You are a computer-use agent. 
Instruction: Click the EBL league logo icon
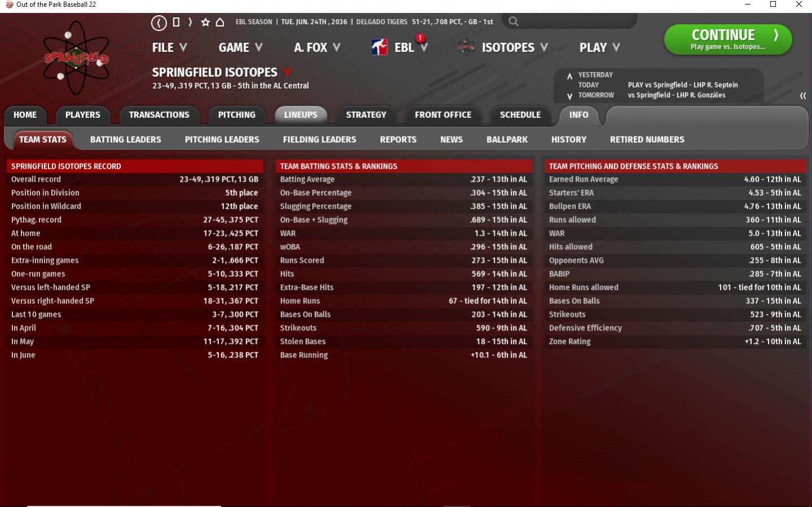click(379, 47)
